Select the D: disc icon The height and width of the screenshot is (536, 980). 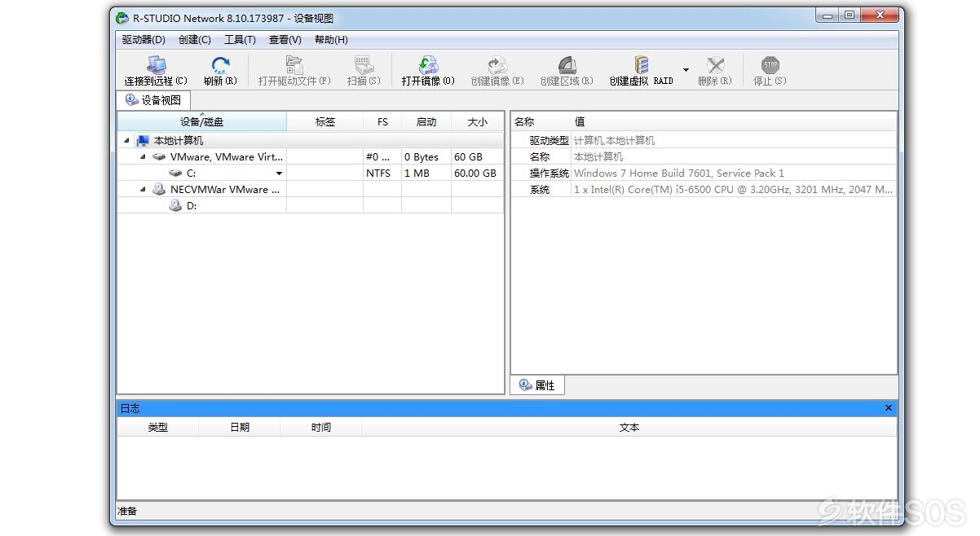[175, 205]
